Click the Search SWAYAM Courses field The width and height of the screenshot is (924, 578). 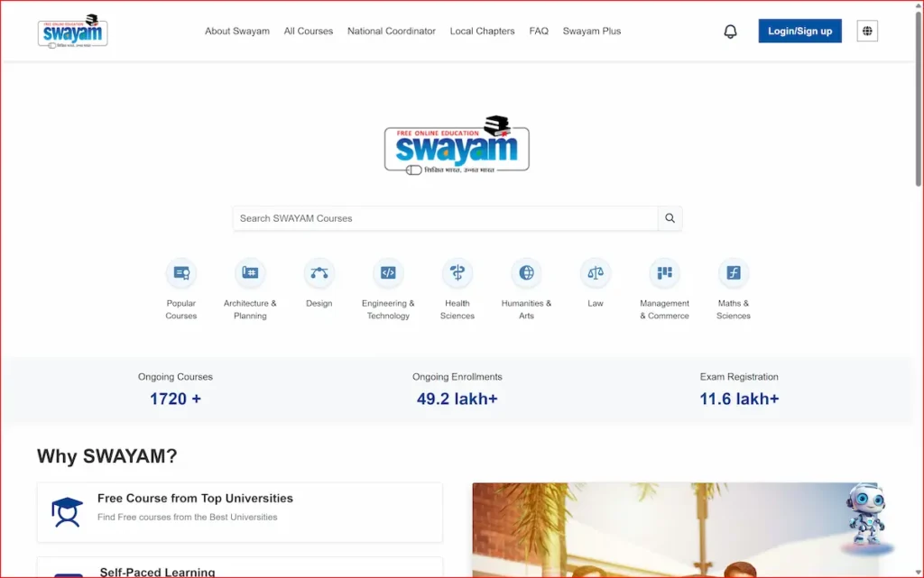[446, 218]
